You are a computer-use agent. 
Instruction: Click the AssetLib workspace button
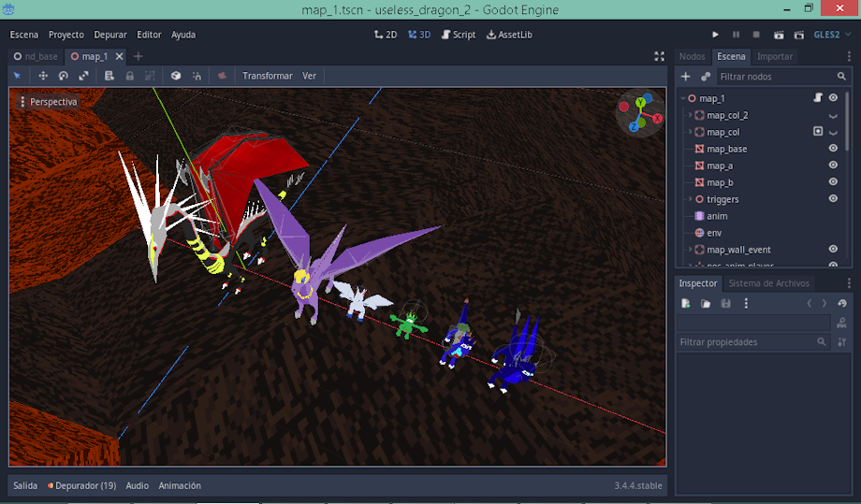(510, 35)
